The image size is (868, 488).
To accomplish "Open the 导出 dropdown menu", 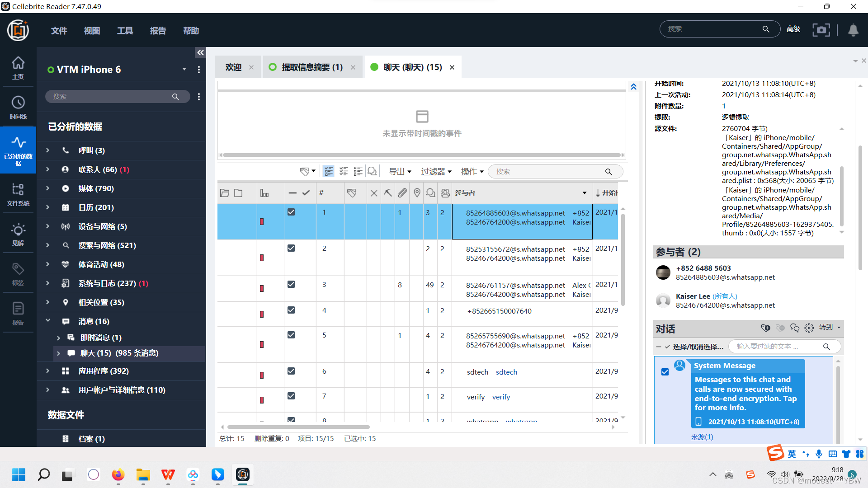I will tap(400, 172).
